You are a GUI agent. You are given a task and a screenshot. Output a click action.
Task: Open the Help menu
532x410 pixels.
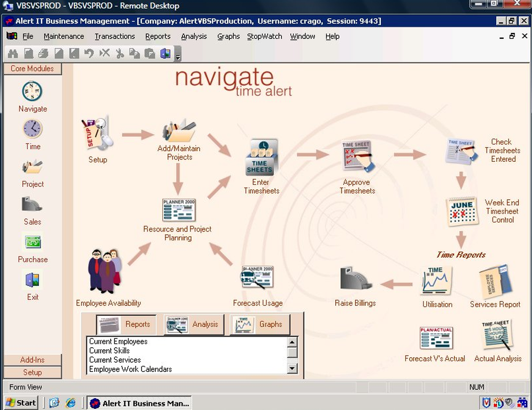pyautogui.click(x=332, y=36)
